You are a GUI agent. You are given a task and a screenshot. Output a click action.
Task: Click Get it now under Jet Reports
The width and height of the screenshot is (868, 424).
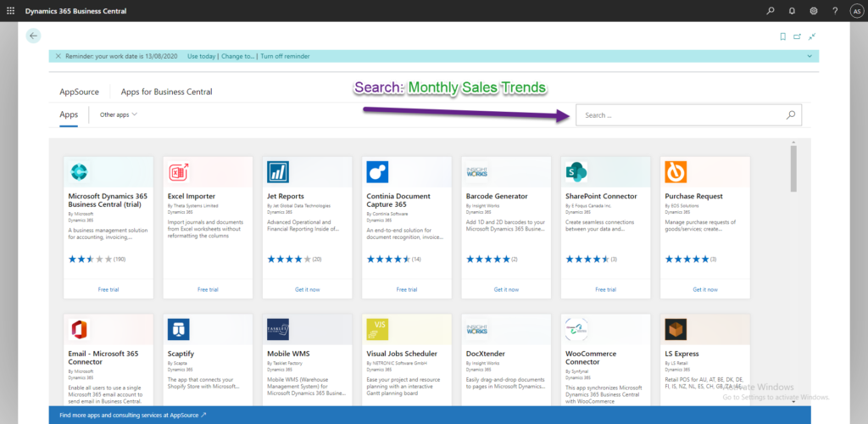[x=307, y=289]
